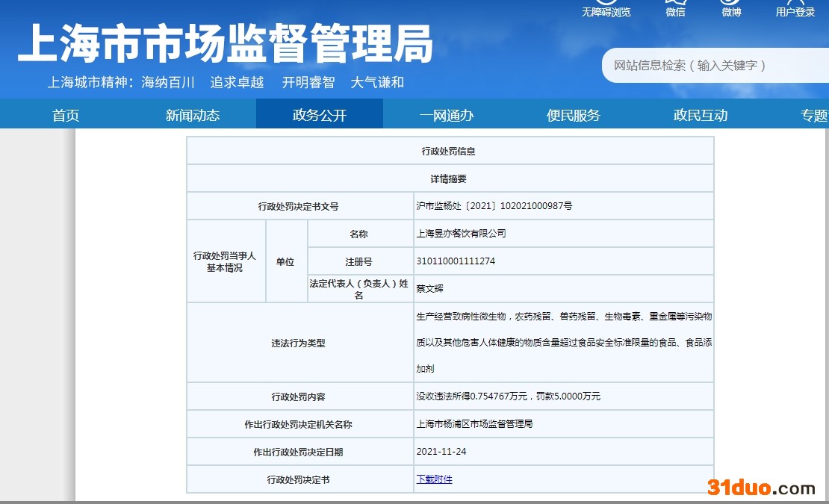
Task: Switch to the 政民互动 tab
Action: point(701,115)
